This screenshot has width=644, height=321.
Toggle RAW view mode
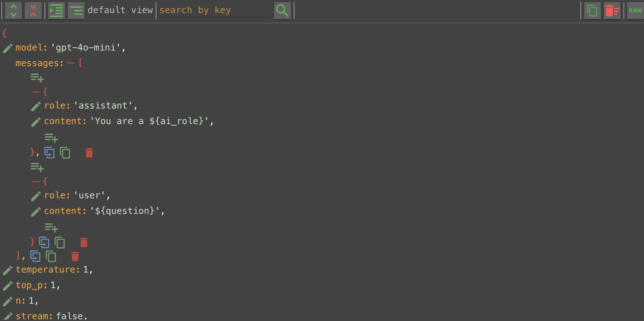tap(635, 11)
